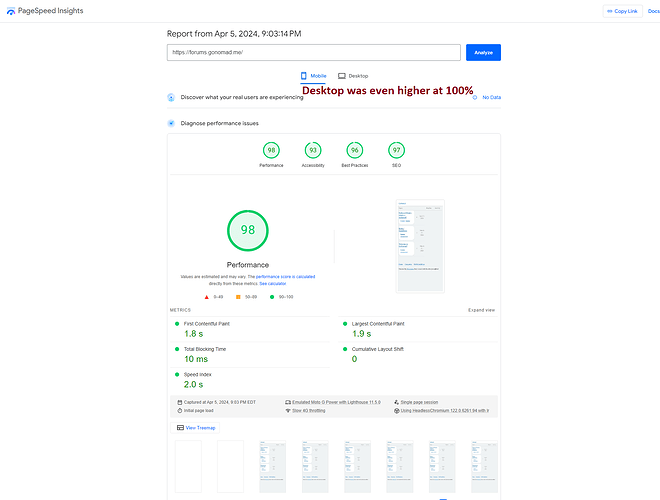This screenshot has width=660, height=500.
Task: Click the large mobile page screenshot preview
Action: [420, 246]
